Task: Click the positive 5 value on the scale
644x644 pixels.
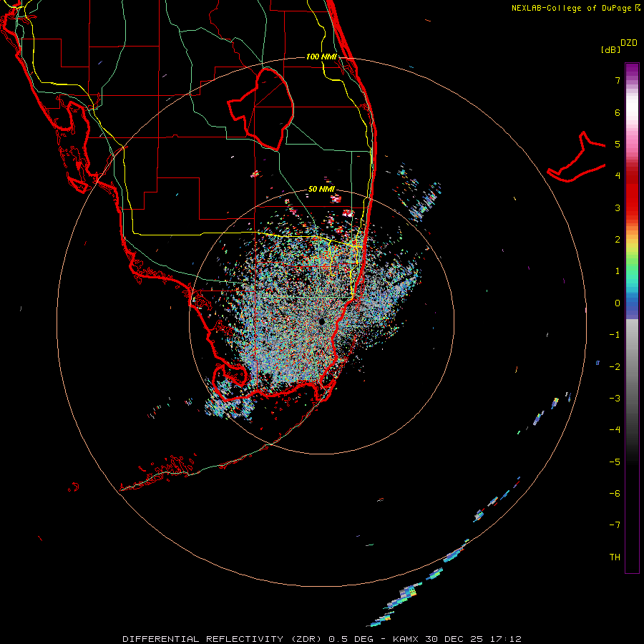Action: [618, 144]
